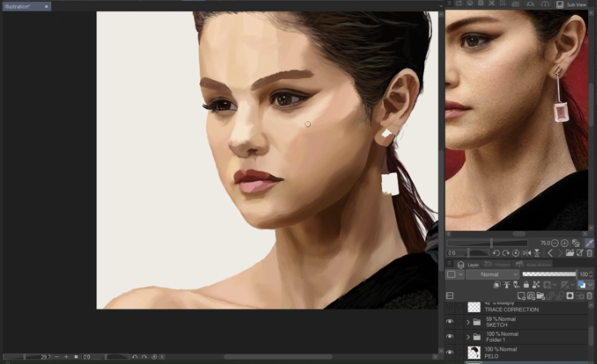Set layer as draft layer
The width and height of the screenshot is (597, 364).
(517, 285)
